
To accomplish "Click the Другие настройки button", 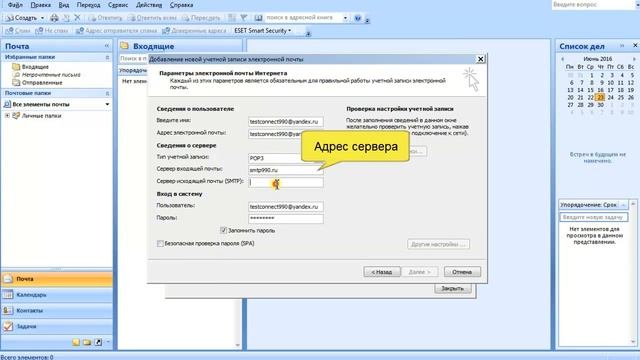I will [438, 244].
